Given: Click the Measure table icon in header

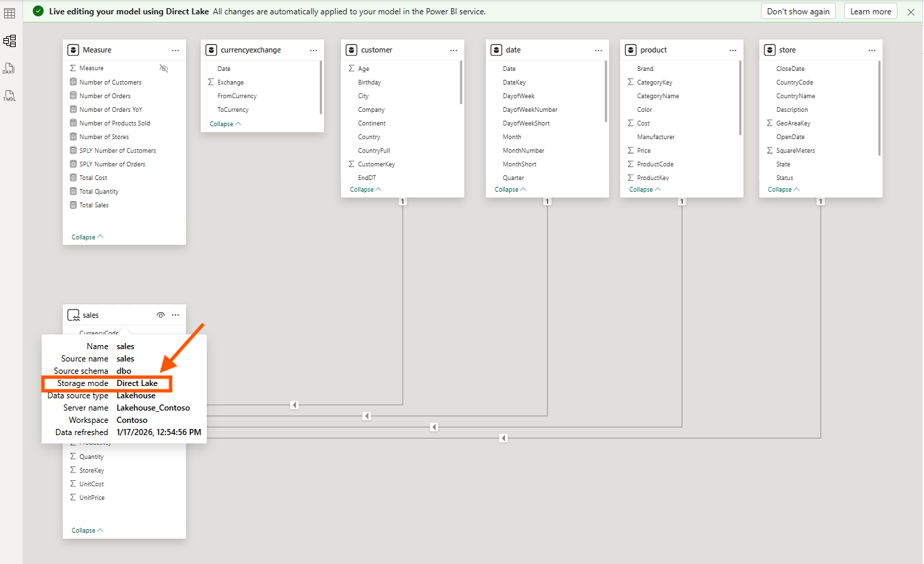Looking at the screenshot, I should point(74,50).
